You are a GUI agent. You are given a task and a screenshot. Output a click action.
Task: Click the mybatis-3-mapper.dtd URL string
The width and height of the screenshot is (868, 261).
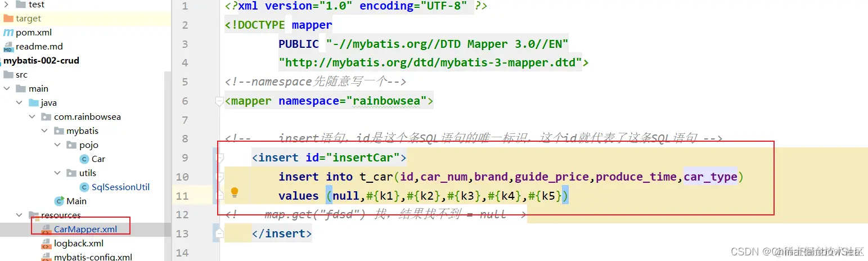[430, 63]
